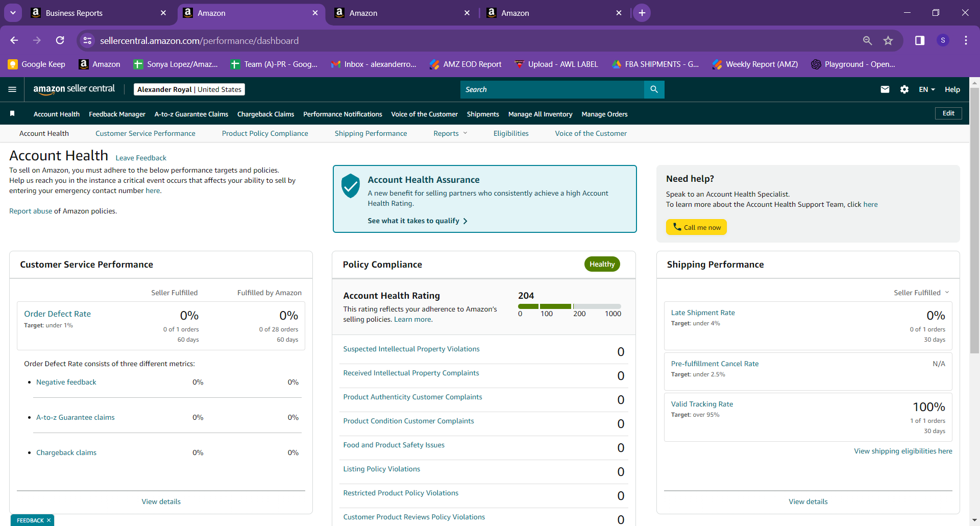Image resolution: width=980 pixels, height=526 pixels.
Task: Open Product Policy Compliance tab
Action: coord(265,133)
